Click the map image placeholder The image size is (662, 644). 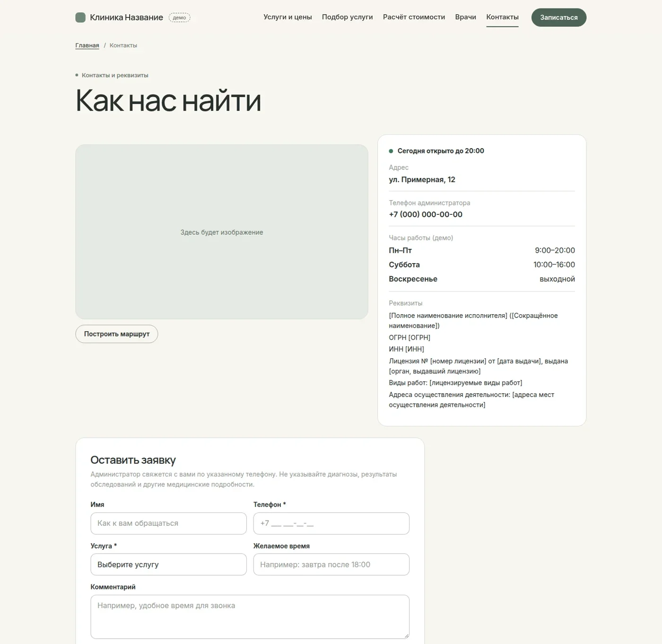pyautogui.click(x=222, y=232)
